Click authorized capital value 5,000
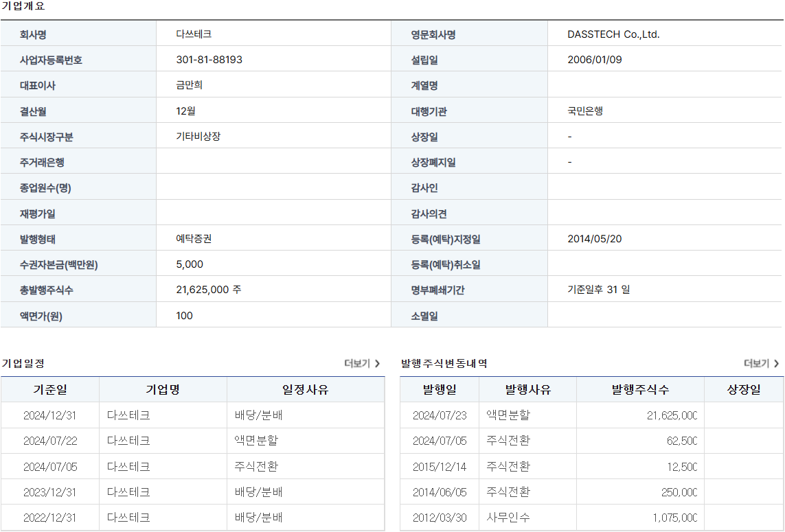 (x=190, y=264)
